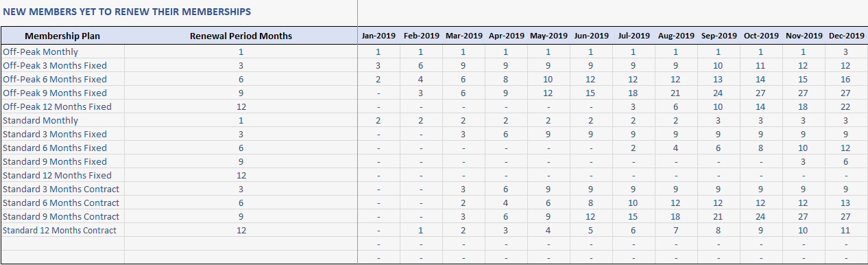Click Feb-2019 value 4 for Off-Peak 6 Months Fixed

(x=420, y=79)
